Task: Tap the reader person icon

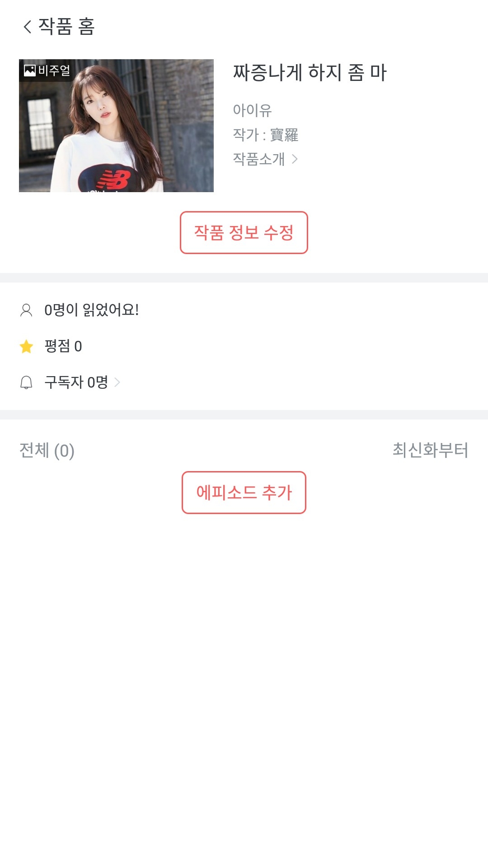Action: 26,310
